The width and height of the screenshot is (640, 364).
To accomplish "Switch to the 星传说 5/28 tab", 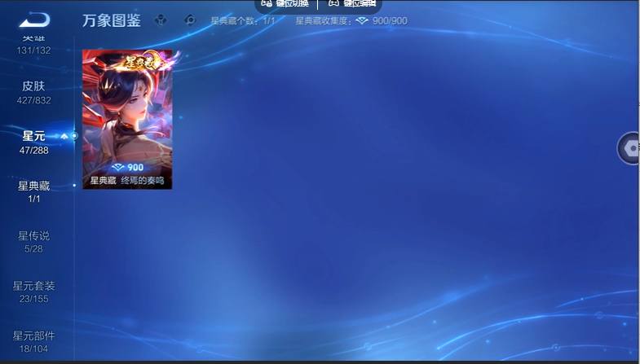I will coord(34,242).
